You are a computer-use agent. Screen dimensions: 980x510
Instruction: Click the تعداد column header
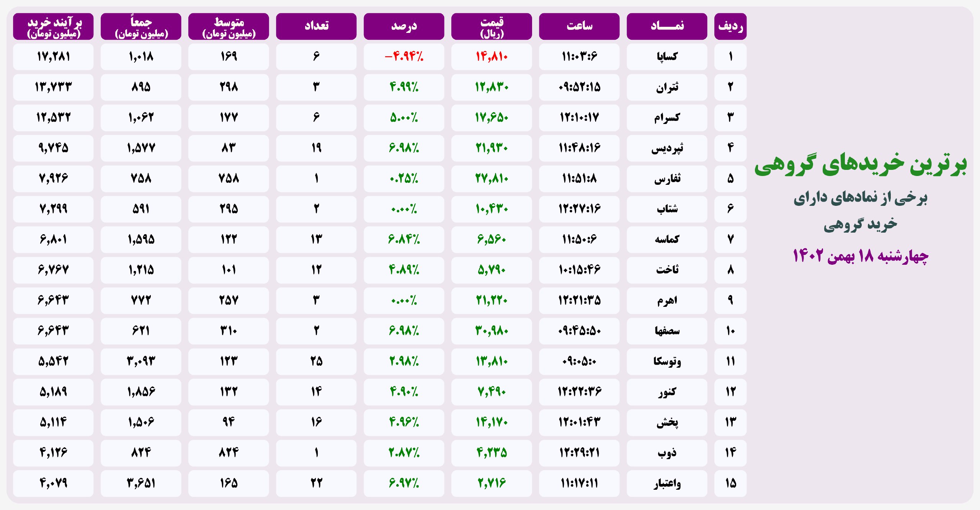(x=316, y=26)
